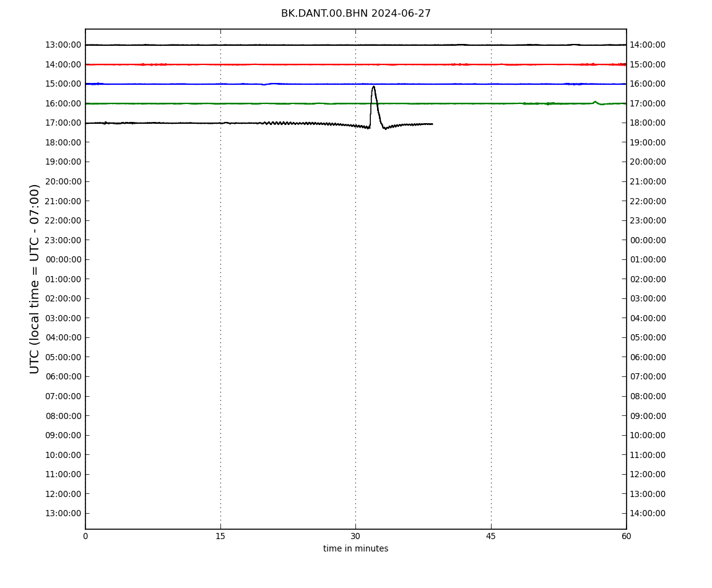712x588 pixels.
Task: Click left-axis label 11:00:00
Action: (x=63, y=475)
